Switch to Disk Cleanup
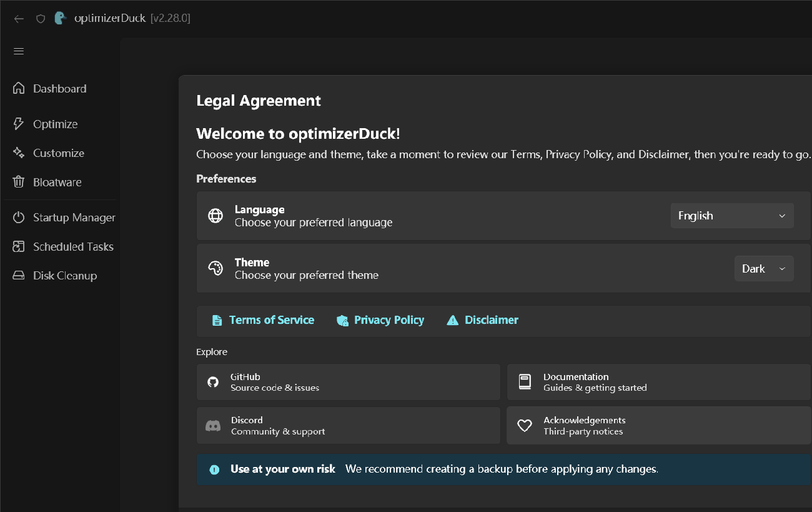Screen dimensions: 812x512 (x=60, y=276)
